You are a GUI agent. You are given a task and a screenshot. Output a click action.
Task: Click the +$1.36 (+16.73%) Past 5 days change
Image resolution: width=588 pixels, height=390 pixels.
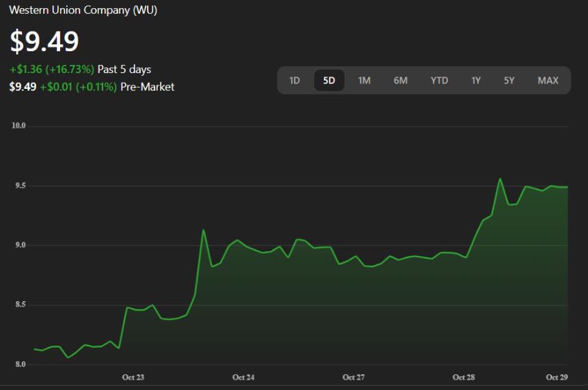pyautogui.click(x=80, y=70)
